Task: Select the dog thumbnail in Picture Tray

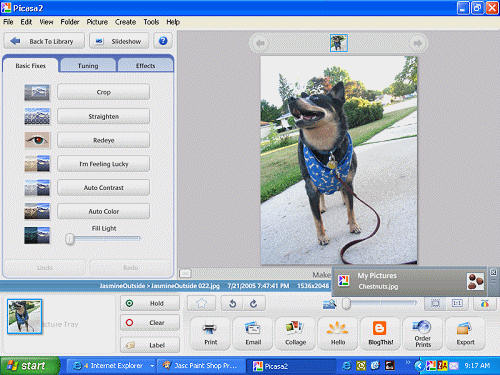Action: 24,316
